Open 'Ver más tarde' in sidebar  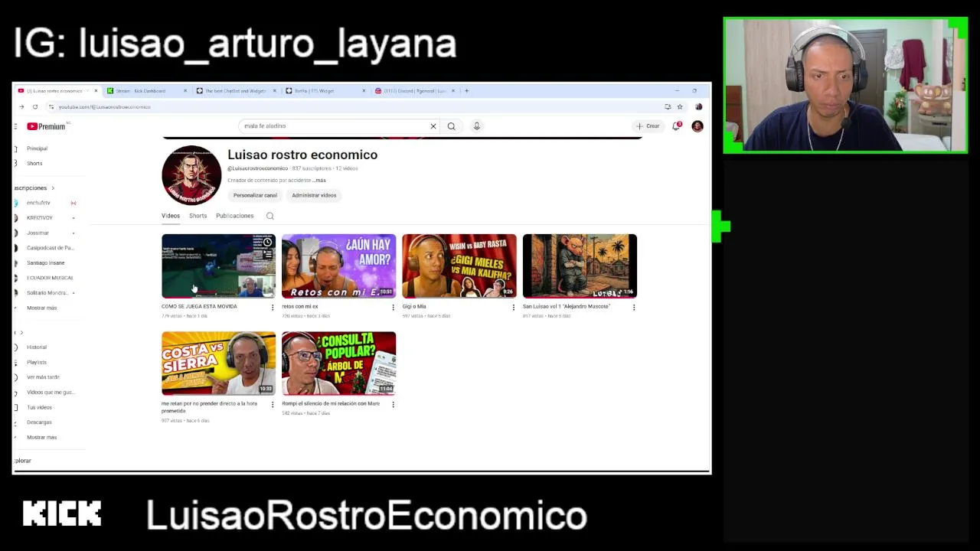coord(43,377)
